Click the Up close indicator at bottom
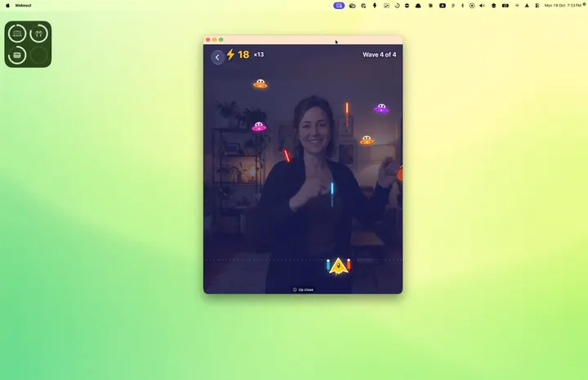Screen dimensions: 588x380 (x=303, y=289)
